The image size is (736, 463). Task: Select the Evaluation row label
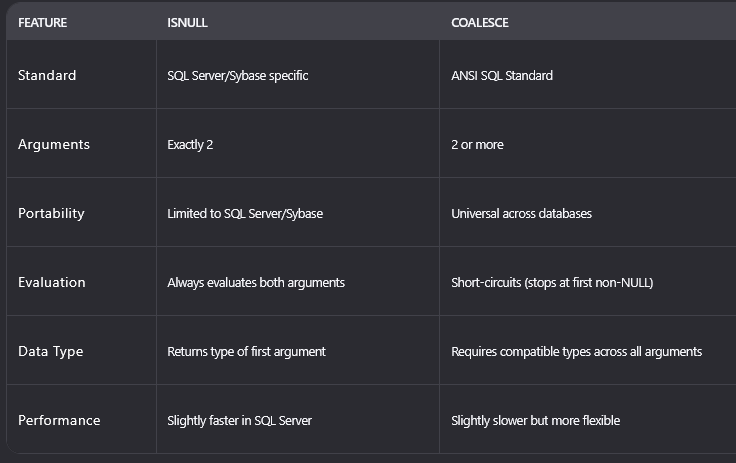(52, 282)
